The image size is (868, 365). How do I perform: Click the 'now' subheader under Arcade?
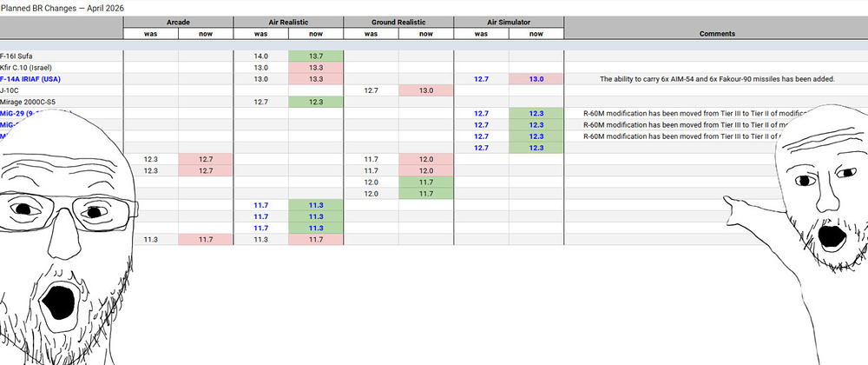click(x=206, y=34)
